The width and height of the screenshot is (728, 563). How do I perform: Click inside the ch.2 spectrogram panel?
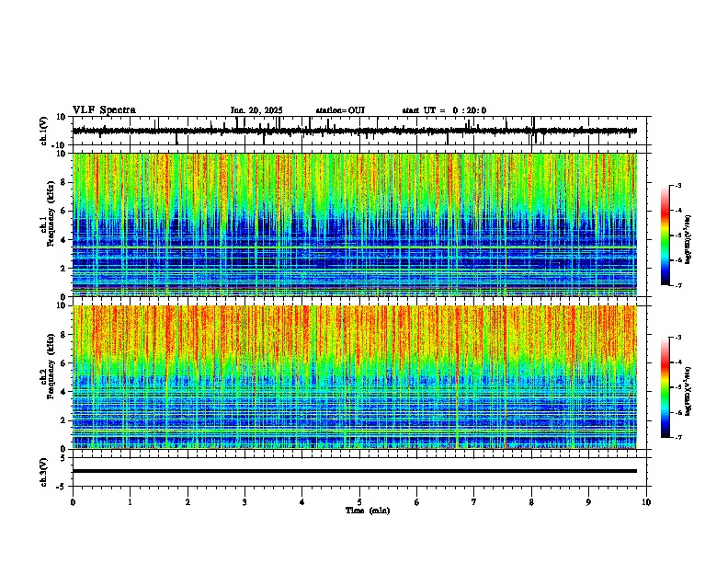pyautogui.click(x=355, y=377)
